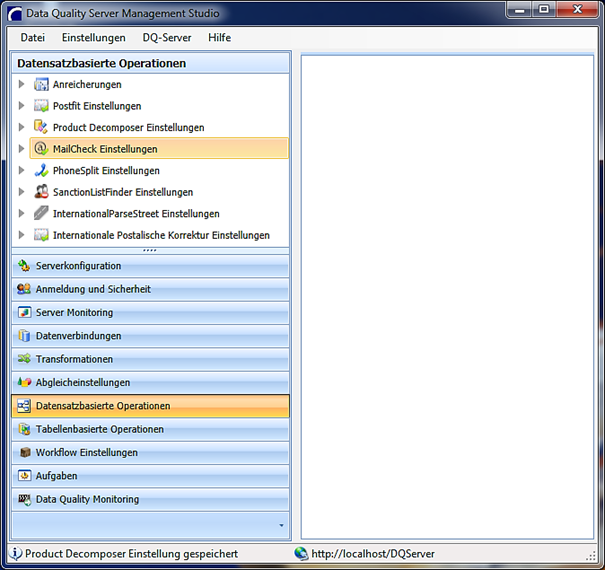Click the info icon in status bar
Viewport: 605px width, 570px height.
tap(15, 553)
